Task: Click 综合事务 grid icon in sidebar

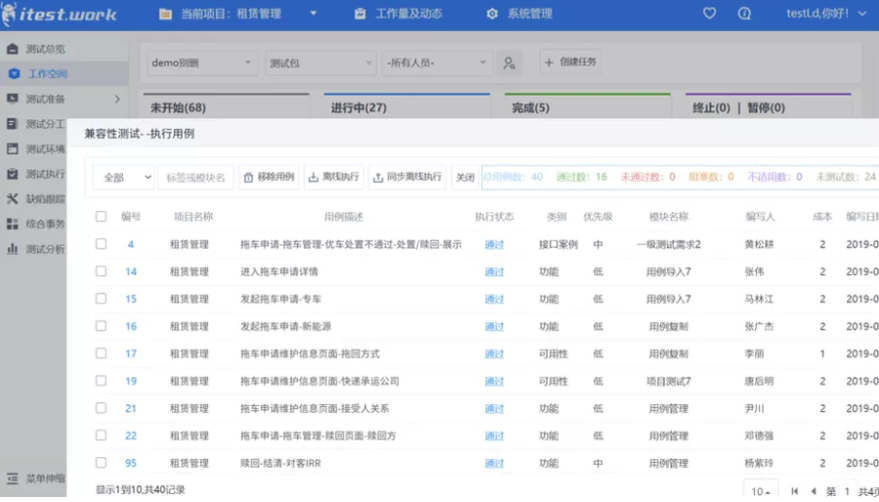Action: (12, 223)
